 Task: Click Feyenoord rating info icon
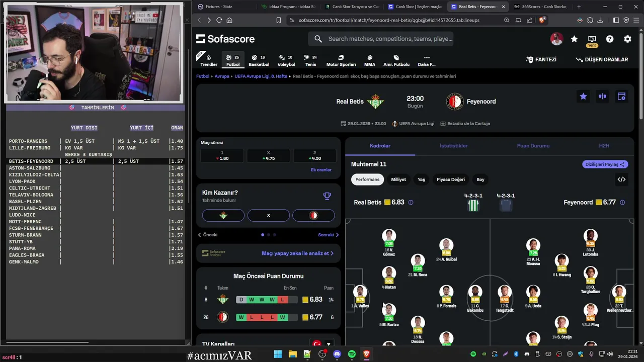[x=622, y=203]
